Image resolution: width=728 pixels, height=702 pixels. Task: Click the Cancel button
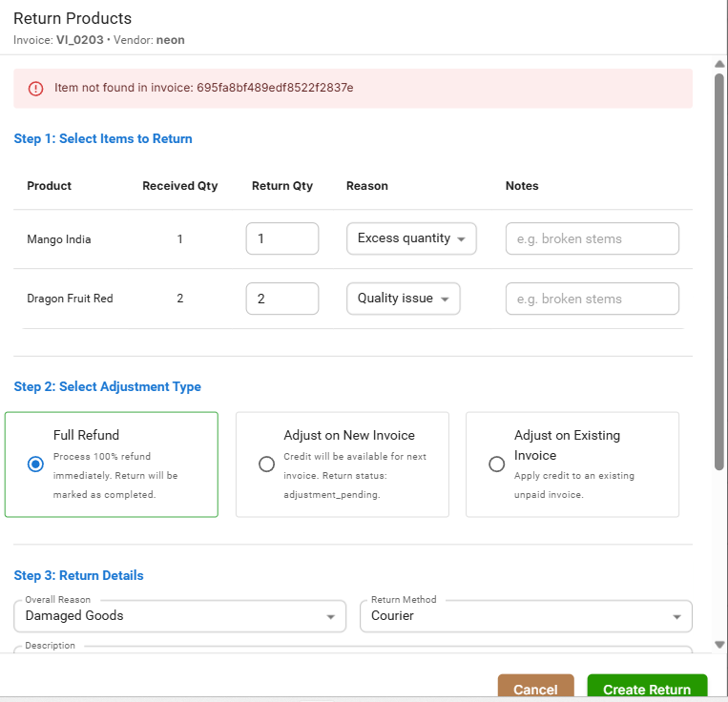coord(535,689)
